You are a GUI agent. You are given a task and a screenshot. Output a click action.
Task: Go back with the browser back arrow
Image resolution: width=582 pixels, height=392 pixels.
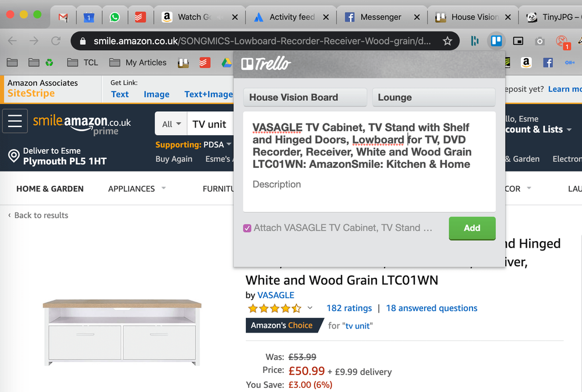12,41
